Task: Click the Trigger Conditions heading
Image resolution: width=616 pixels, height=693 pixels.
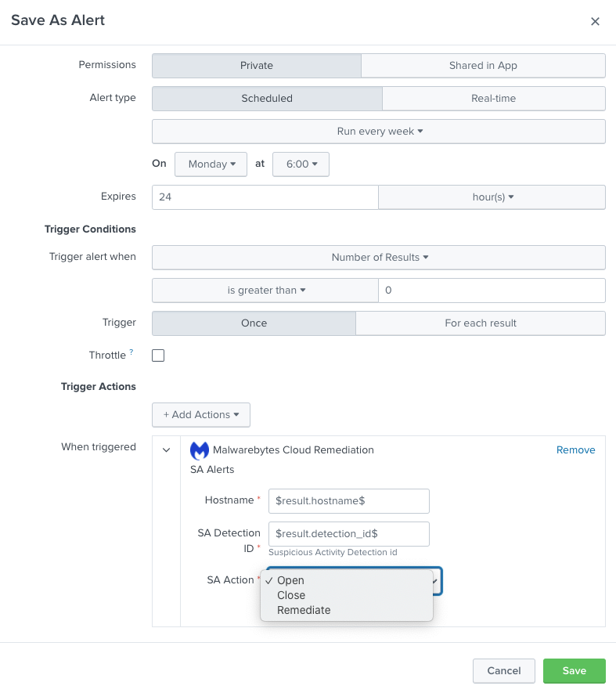Action: click(90, 229)
